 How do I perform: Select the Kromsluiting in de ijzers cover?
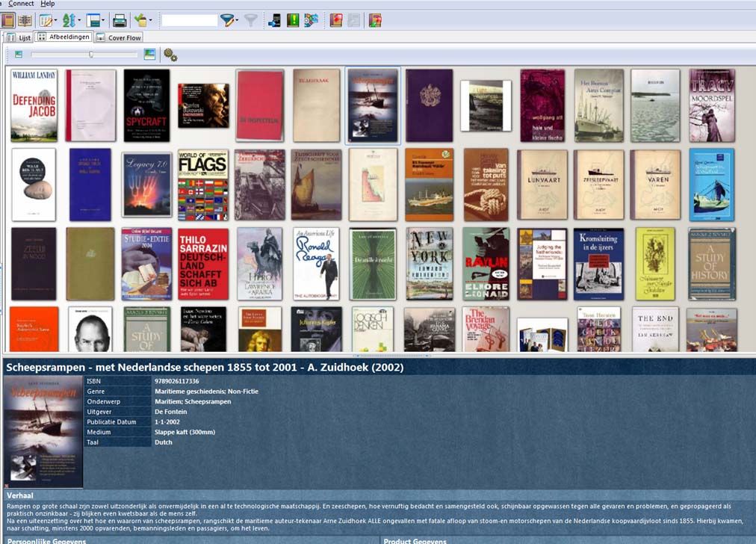[x=599, y=264]
